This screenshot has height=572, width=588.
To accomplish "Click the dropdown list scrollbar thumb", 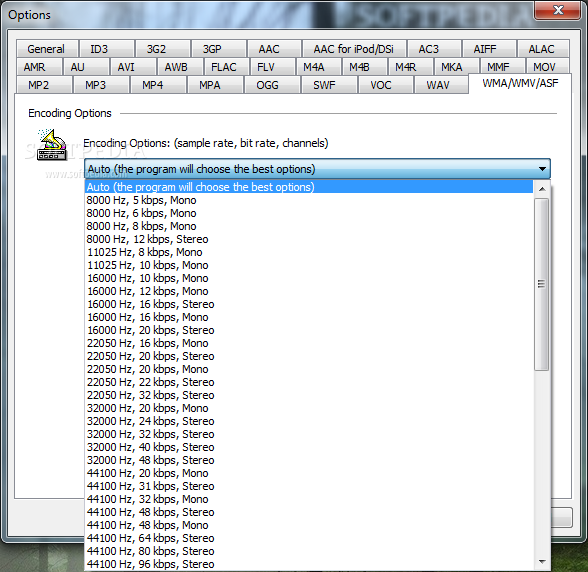I will (542, 284).
